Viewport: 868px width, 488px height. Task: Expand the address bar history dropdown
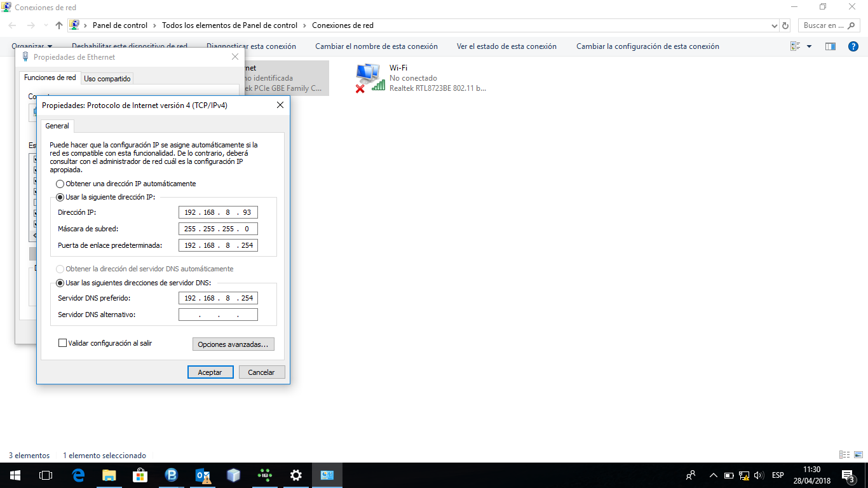tap(774, 26)
